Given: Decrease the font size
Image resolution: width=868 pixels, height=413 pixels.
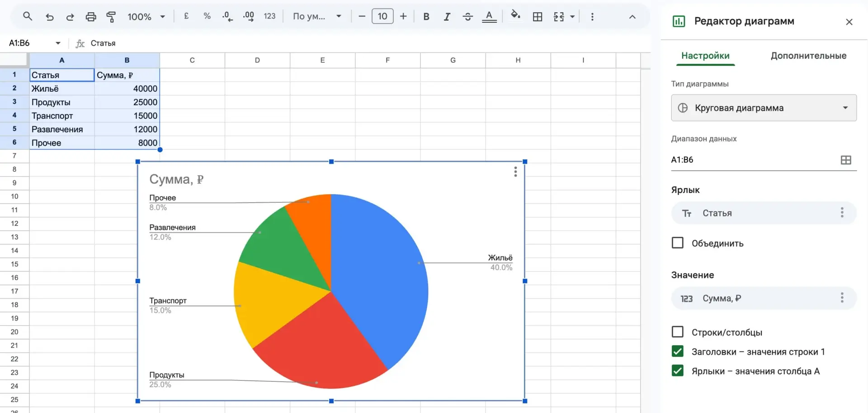Looking at the screenshot, I should point(362,16).
